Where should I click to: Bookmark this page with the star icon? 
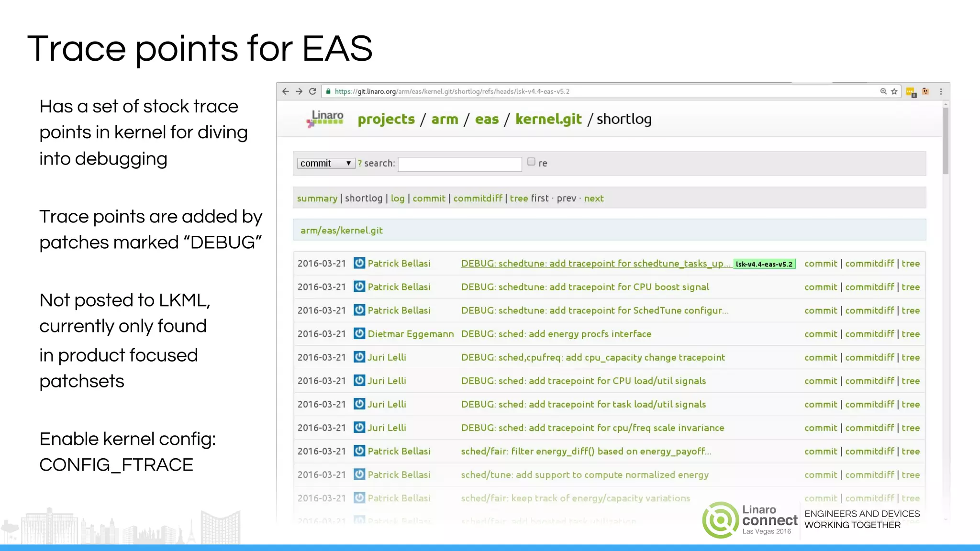point(894,91)
